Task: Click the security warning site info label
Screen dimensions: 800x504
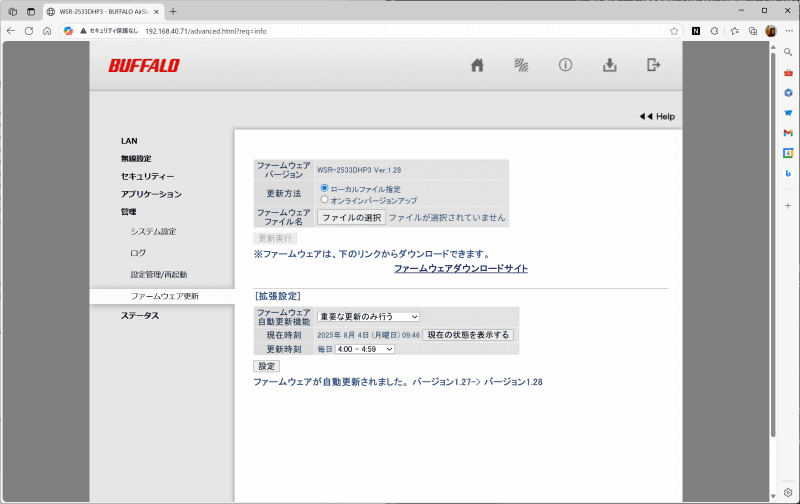Action: (109, 31)
